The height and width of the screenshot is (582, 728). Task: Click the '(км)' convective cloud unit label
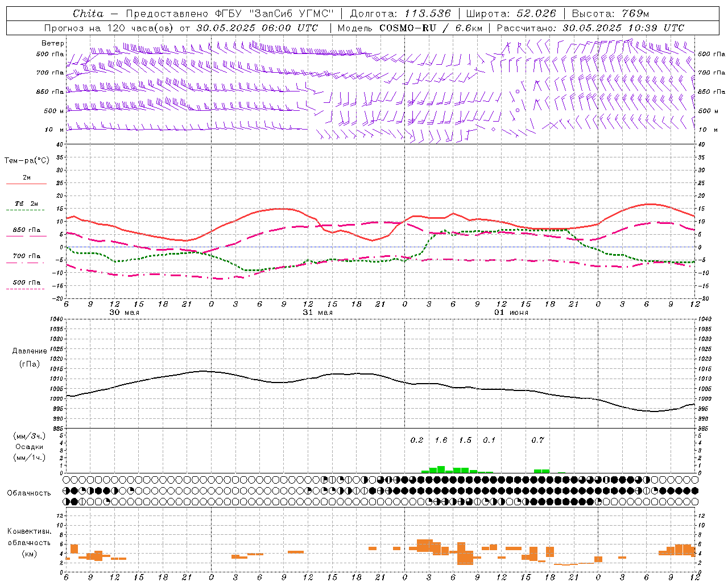click(30, 554)
